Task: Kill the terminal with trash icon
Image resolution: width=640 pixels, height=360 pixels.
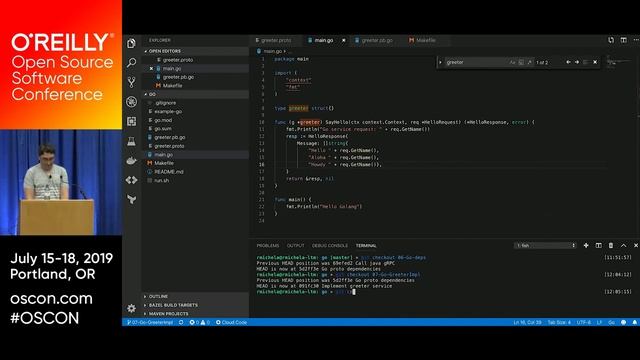Action: pos(611,245)
